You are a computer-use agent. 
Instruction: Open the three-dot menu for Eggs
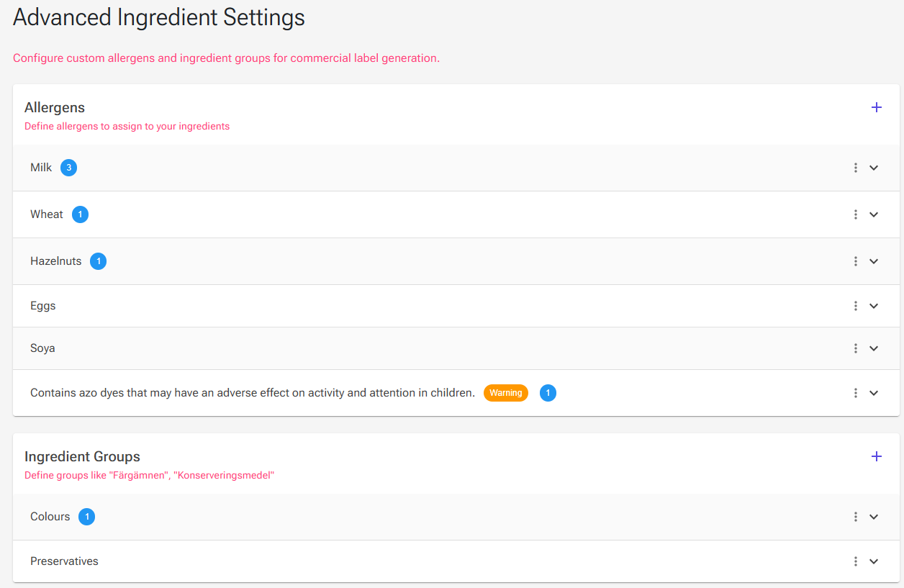point(855,306)
